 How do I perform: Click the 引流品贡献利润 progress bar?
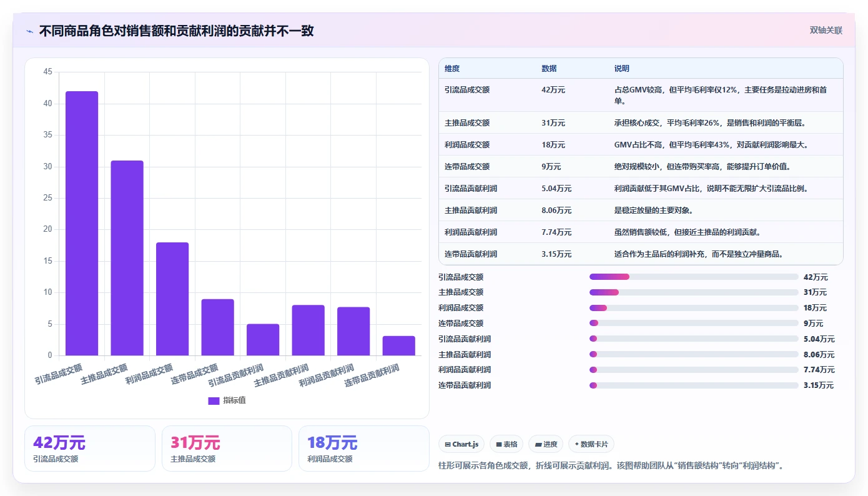click(694, 339)
